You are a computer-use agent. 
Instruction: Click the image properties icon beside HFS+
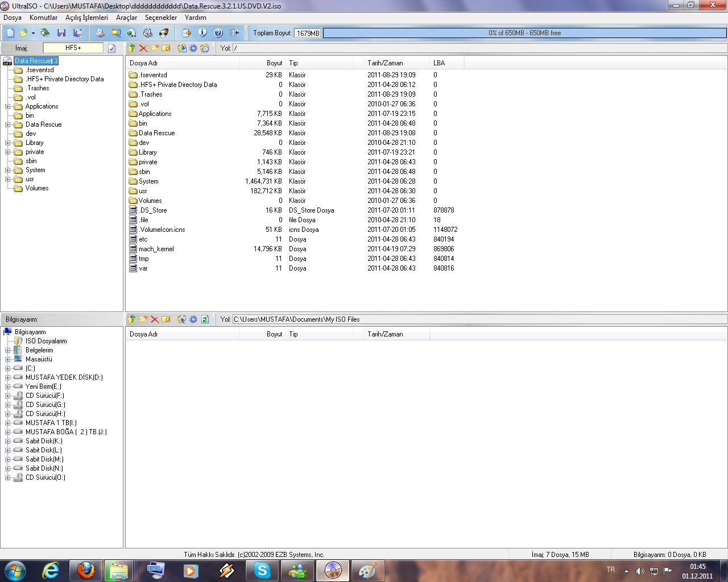111,48
